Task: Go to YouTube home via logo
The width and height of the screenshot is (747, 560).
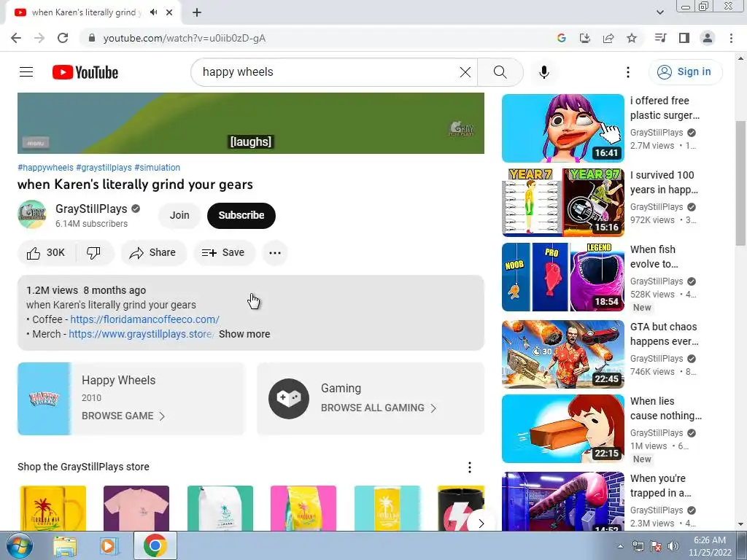Action: point(85,72)
